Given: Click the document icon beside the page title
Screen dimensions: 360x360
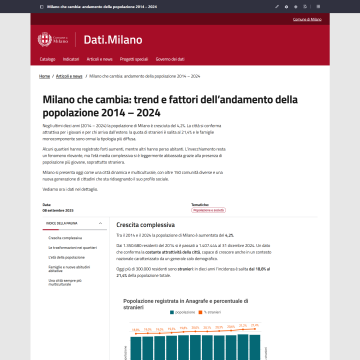Looking at the screenshot, I should click(x=42, y=7).
